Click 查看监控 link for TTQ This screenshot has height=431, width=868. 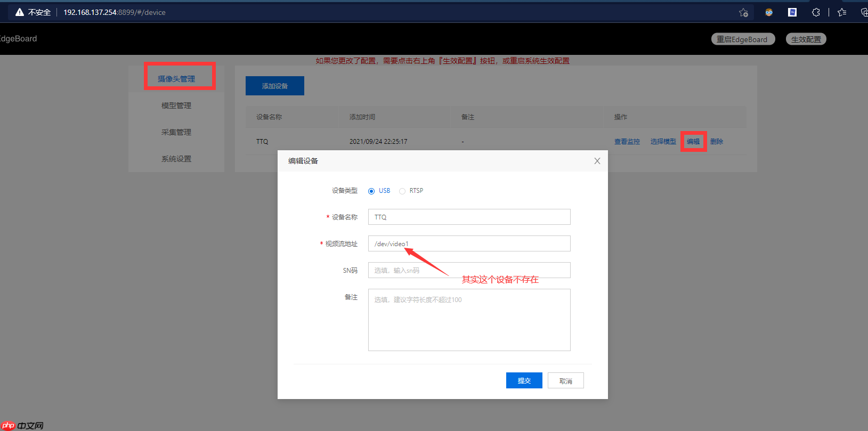point(627,142)
